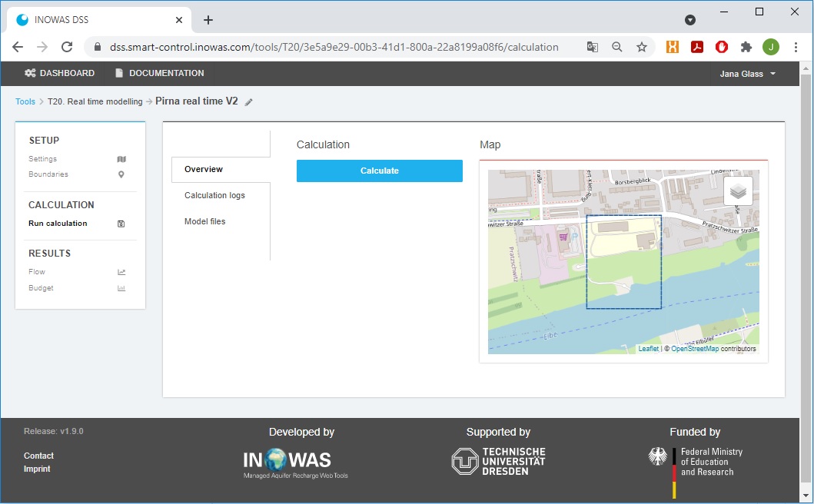Screen dimensions: 814x504
Task: Open Budget results
Action: pos(41,288)
